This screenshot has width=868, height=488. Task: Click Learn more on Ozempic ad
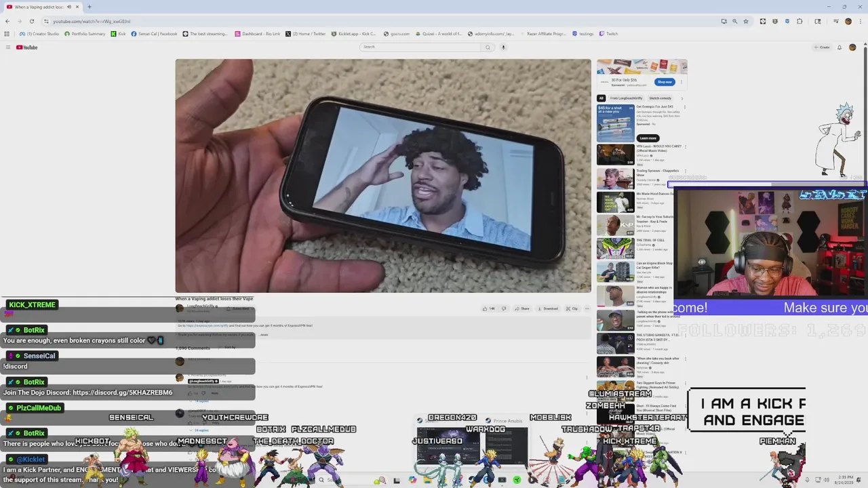click(648, 138)
